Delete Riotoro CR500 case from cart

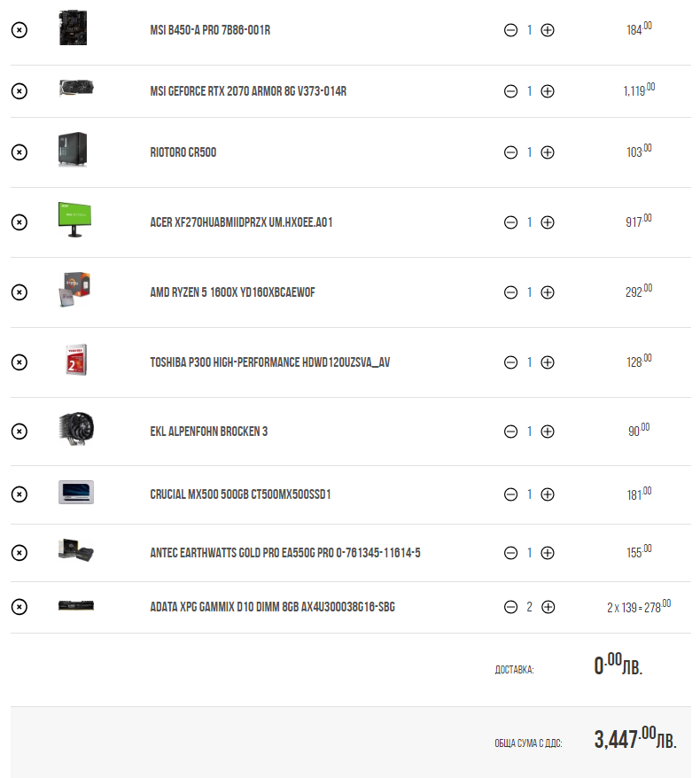[x=19, y=152]
